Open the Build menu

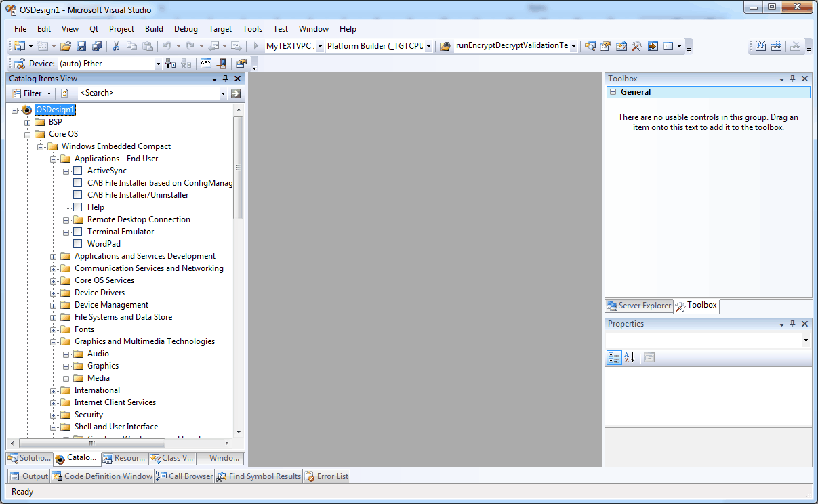[x=154, y=29]
